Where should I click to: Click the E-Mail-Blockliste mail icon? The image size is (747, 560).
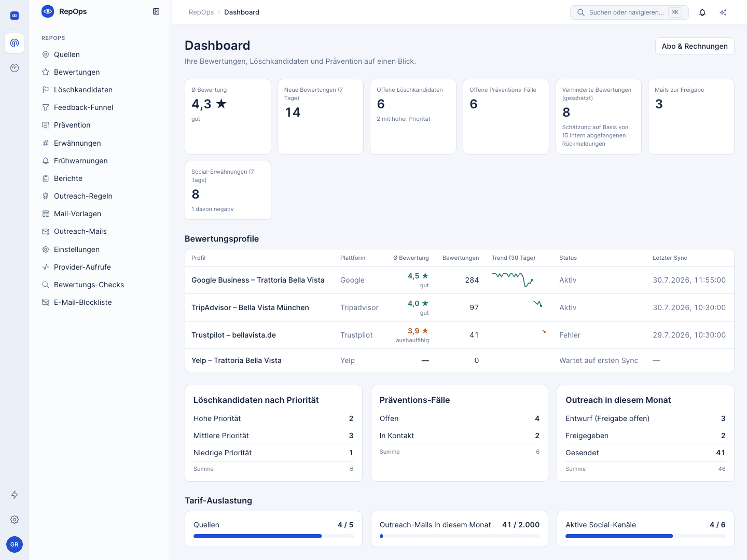pos(46,302)
